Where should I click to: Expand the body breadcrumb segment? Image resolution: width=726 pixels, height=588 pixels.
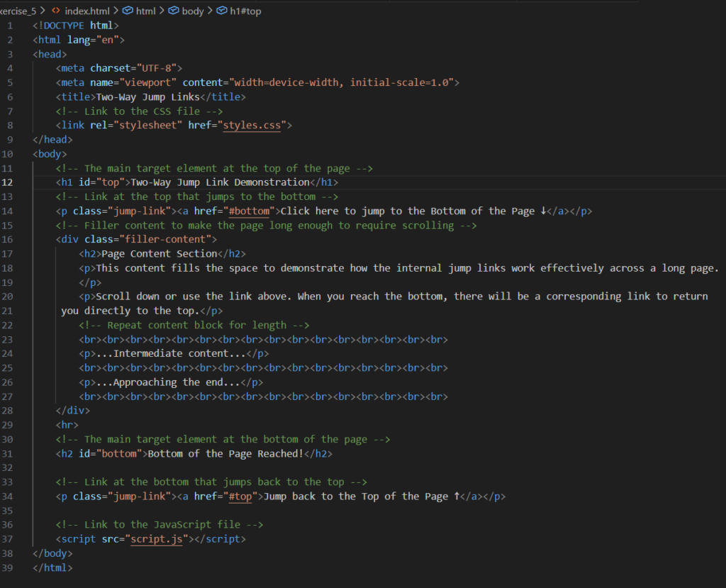(x=192, y=11)
